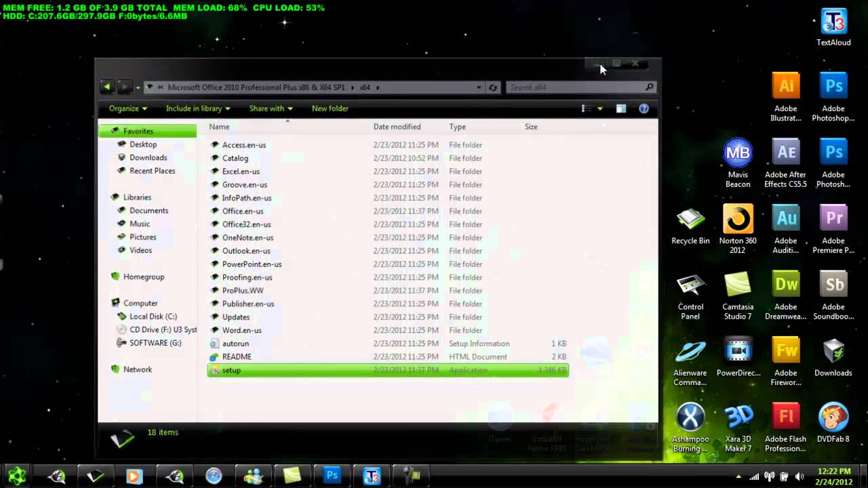Image resolution: width=868 pixels, height=488 pixels.
Task: Select Recent Places in navigation pane
Action: 152,171
